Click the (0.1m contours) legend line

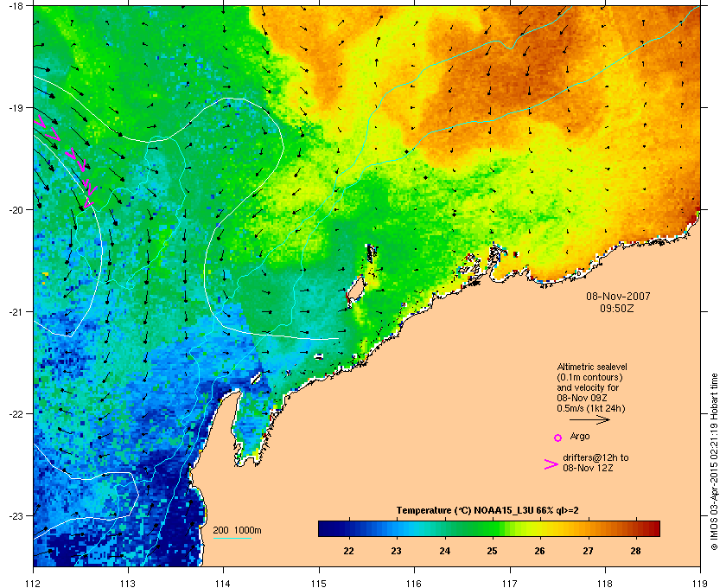589,377
